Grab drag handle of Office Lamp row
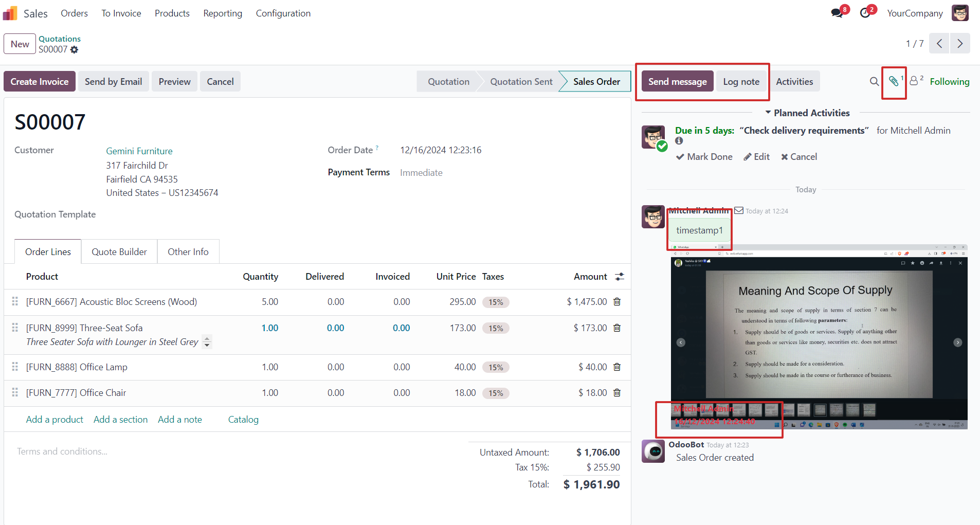980x525 pixels. coord(15,367)
